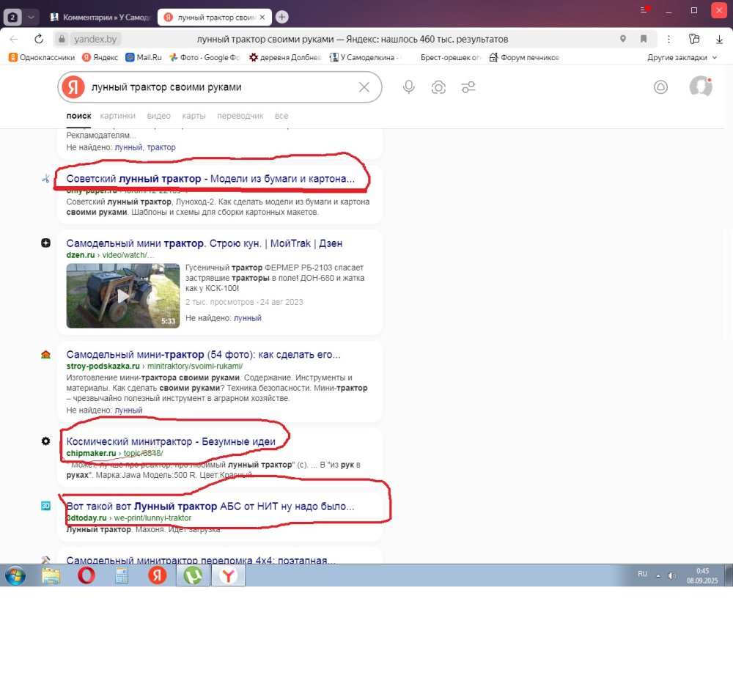The height and width of the screenshot is (700, 733).
Task: Open search settings sliders icon
Action: point(468,87)
